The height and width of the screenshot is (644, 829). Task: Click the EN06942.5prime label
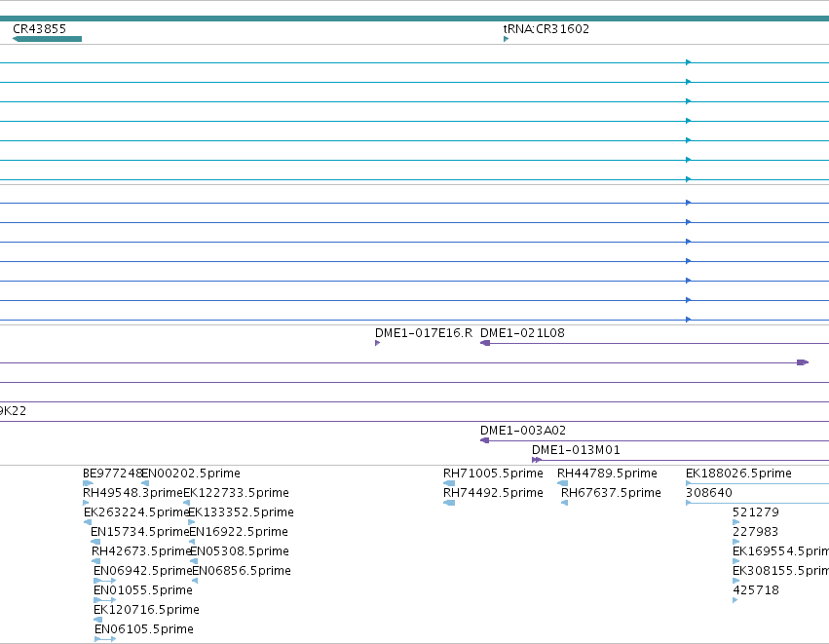[x=143, y=571]
